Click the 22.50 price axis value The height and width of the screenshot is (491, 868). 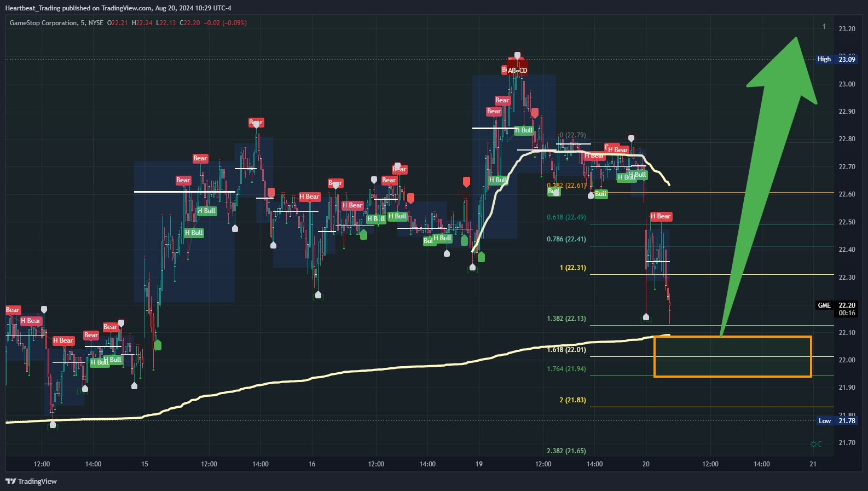[847, 222]
